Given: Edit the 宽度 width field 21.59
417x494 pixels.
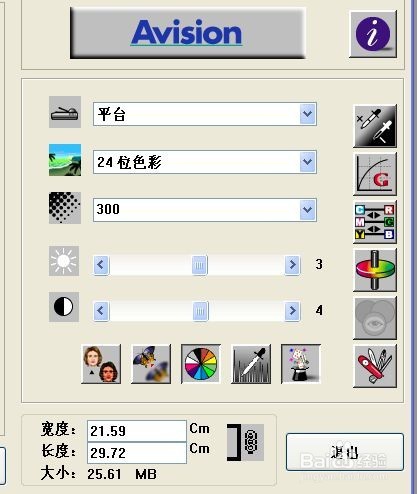Looking at the screenshot, I should [137, 431].
